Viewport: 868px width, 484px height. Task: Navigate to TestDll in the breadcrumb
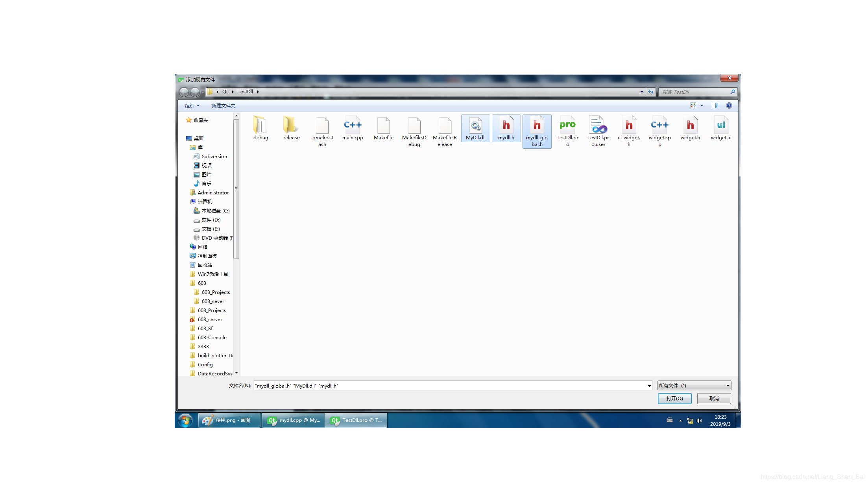(x=245, y=92)
